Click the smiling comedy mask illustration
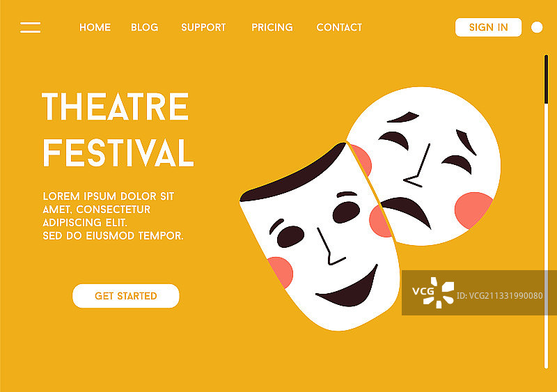This screenshot has height=392, width=557. pyautogui.click(x=320, y=237)
